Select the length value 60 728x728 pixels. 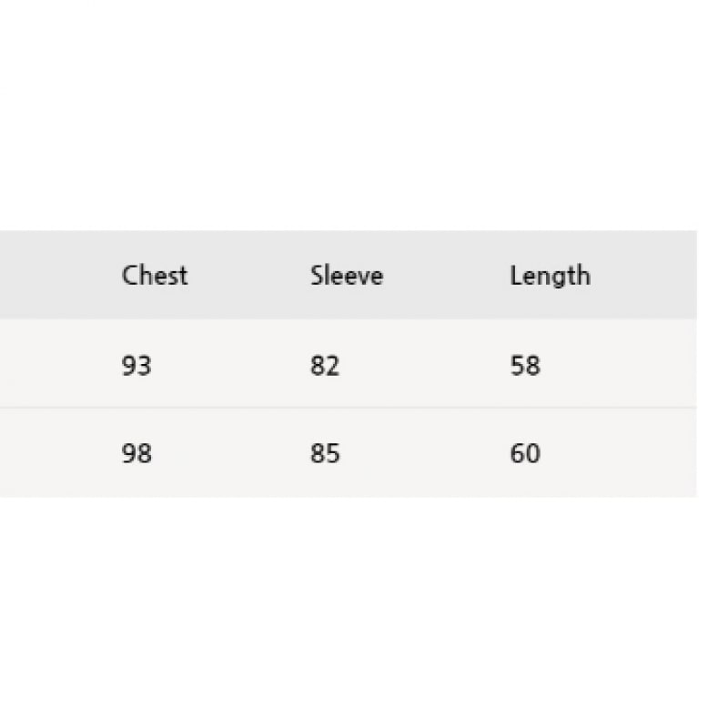coord(525,452)
